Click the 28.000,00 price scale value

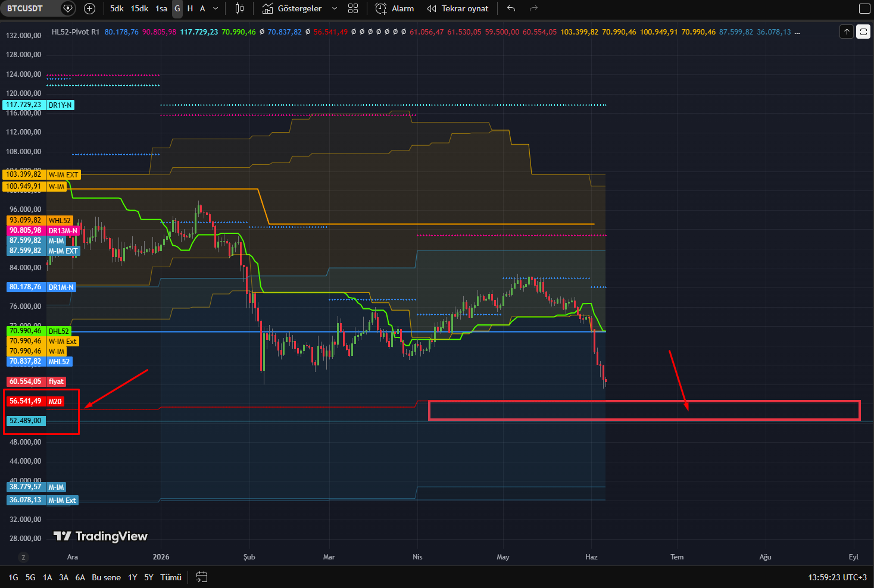coord(26,539)
